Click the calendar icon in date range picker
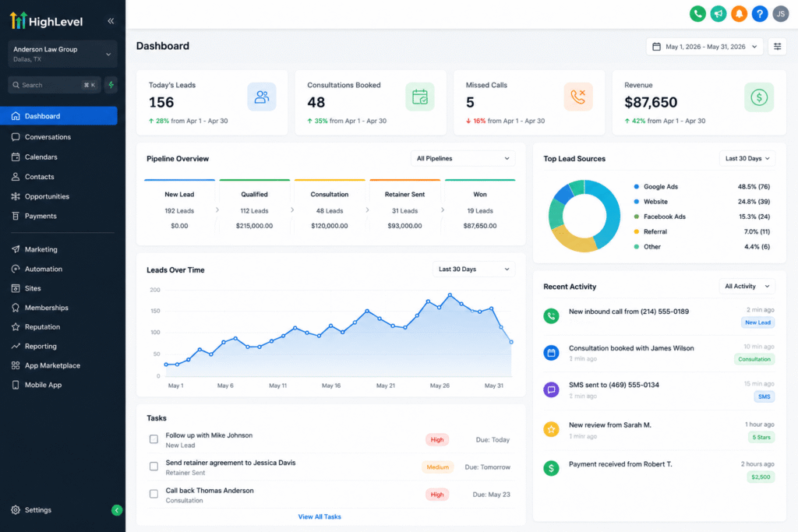798x532 pixels. point(656,46)
